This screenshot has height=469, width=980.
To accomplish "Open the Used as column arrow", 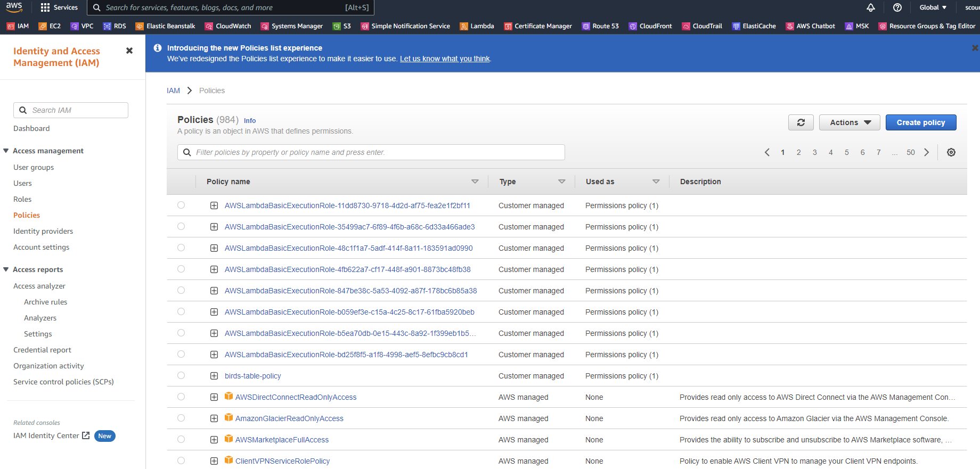I will pos(656,182).
